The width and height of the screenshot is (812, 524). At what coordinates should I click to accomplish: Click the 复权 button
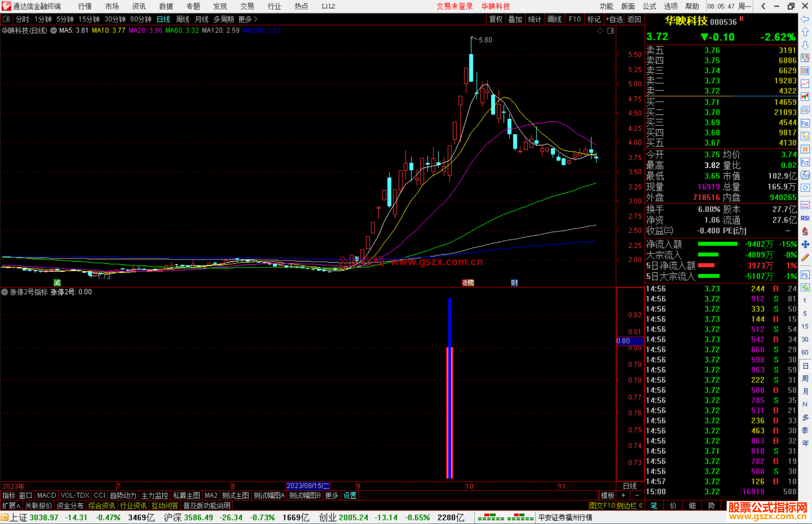pyautogui.click(x=496, y=19)
